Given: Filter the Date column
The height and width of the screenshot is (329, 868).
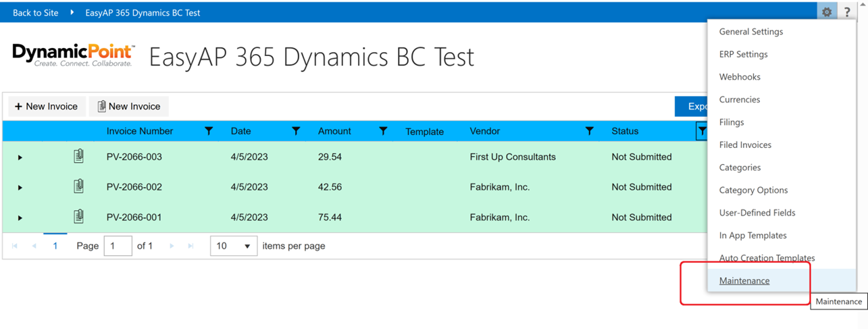Looking at the screenshot, I should (x=296, y=131).
